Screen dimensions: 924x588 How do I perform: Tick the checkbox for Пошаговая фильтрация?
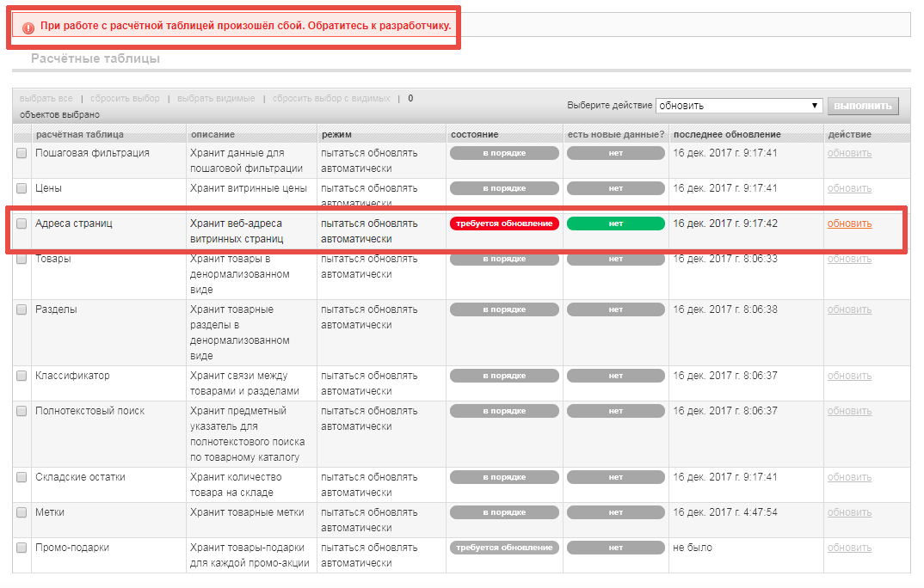coord(22,153)
